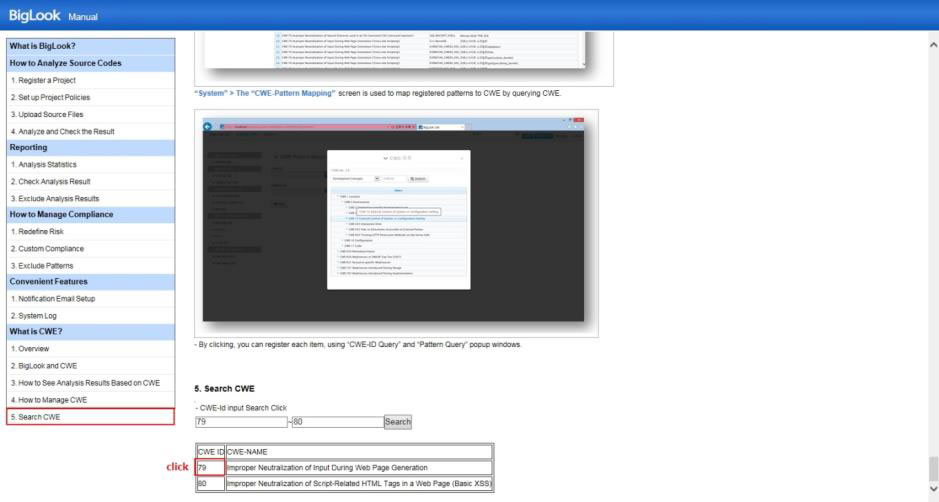Click CWE ID 80 in results table

(x=210, y=483)
